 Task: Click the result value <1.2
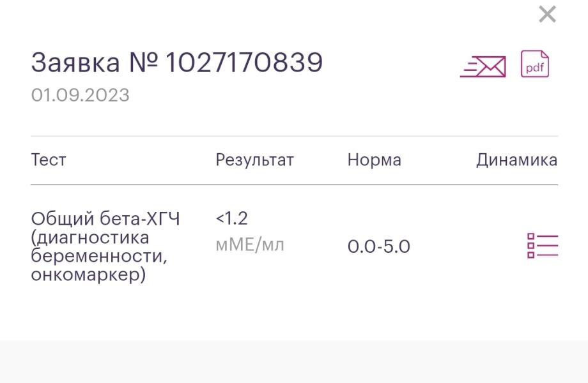[232, 218]
